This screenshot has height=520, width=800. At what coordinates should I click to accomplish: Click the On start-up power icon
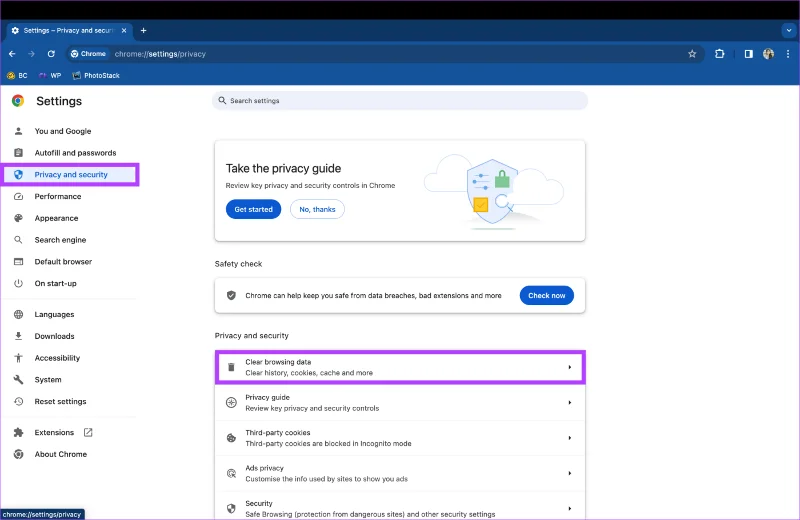[x=18, y=283]
